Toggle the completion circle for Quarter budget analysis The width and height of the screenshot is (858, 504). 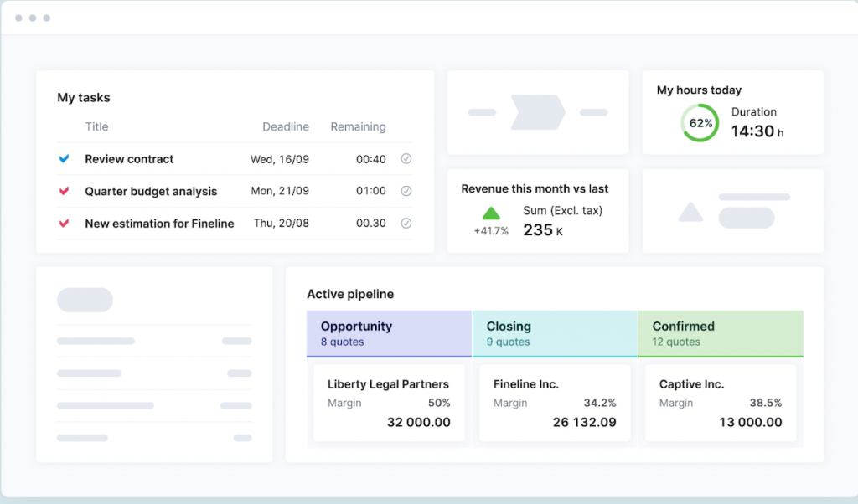tap(406, 191)
